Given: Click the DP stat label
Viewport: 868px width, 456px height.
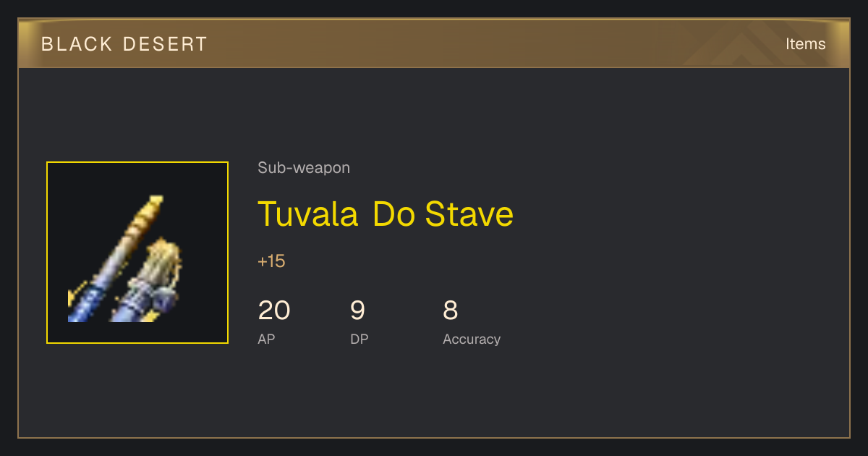Looking at the screenshot, I should [359, 339].
